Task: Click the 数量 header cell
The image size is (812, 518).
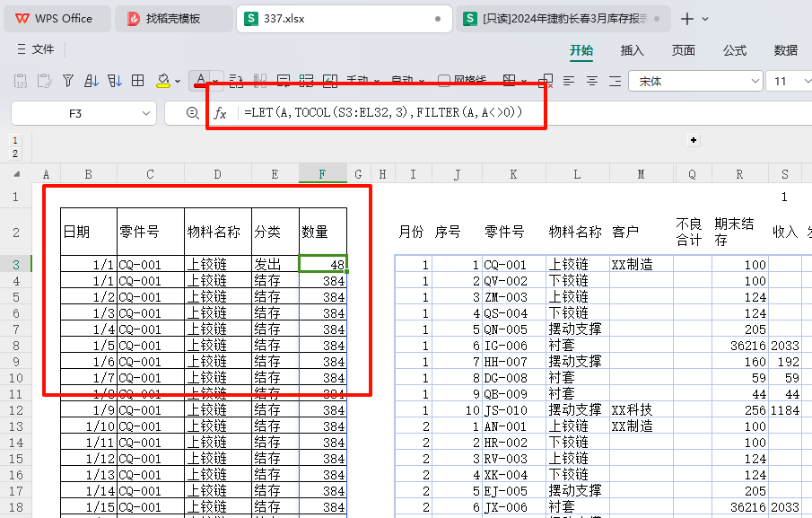Action: 323,232
